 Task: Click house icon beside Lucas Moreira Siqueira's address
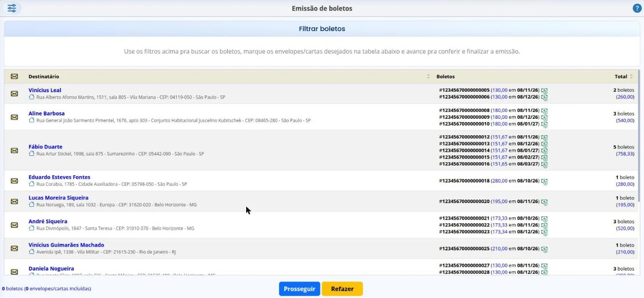32,204
